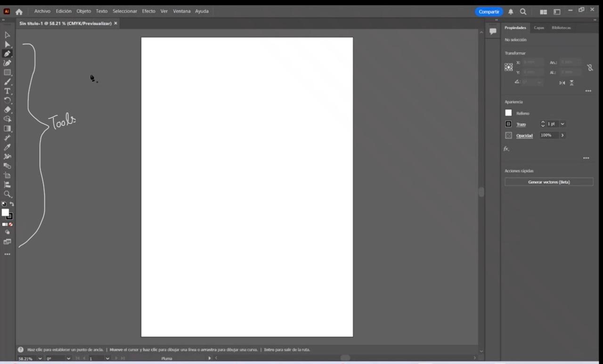
Task: Select the Eyedropper tool
Action: 7,147
